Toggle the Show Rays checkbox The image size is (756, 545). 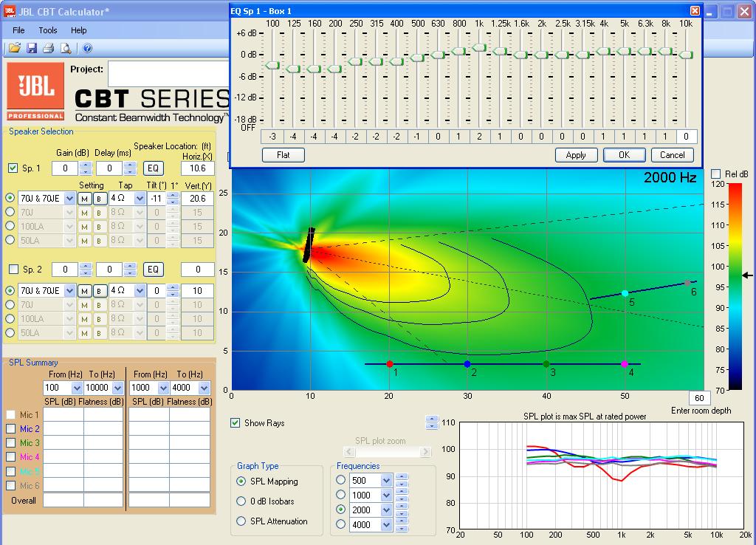tap(236, 423)
